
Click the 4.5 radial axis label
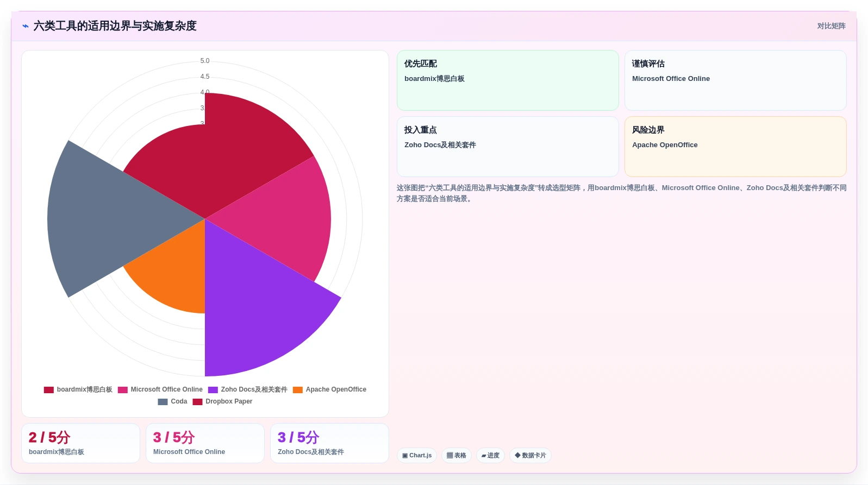pos(205,77)
